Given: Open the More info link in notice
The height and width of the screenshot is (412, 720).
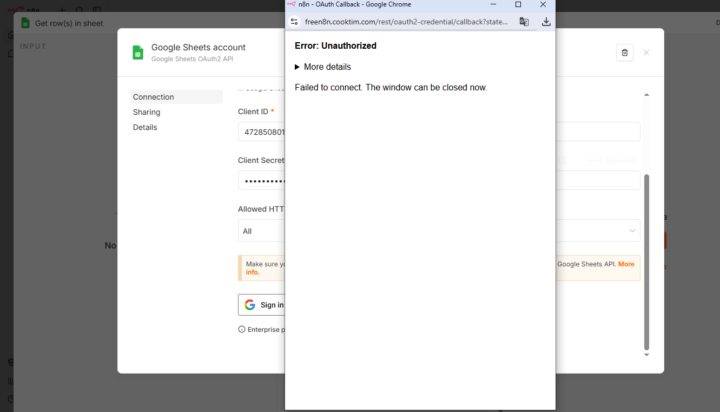Looking at the screenshot, I should tap(626, 264).
